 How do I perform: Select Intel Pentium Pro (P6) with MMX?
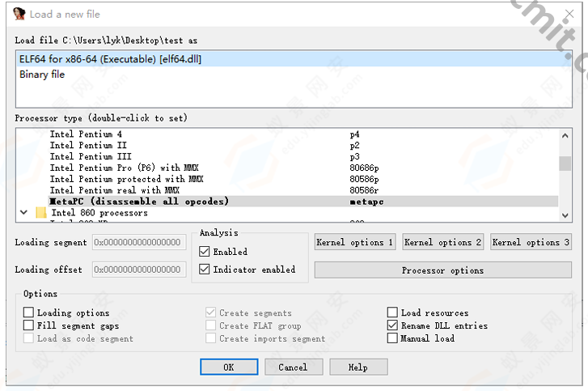click(124, 168)
